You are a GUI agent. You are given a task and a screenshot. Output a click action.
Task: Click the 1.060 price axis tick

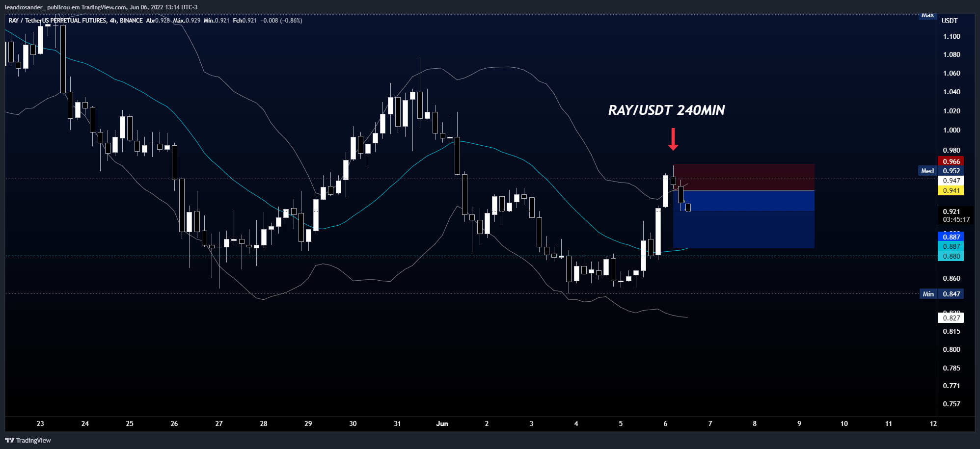coord(952,73)
